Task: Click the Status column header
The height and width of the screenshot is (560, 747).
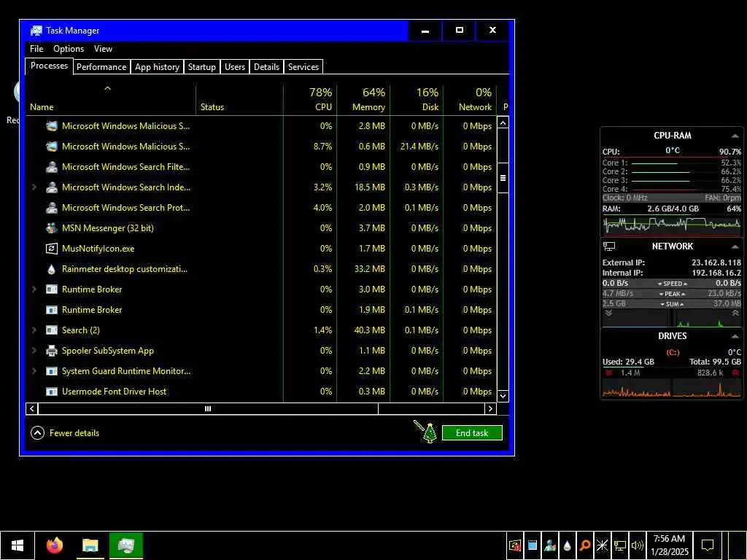Action: [239, 100]
